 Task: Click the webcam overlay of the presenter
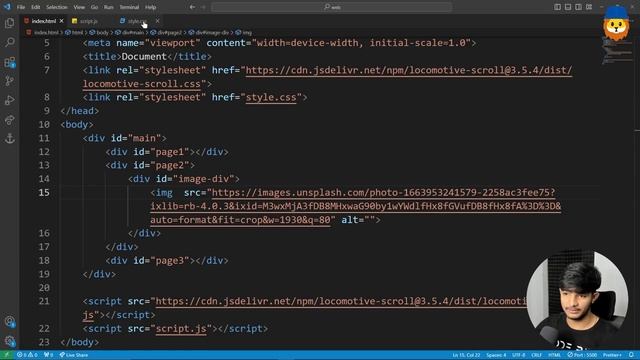point(577,299)
